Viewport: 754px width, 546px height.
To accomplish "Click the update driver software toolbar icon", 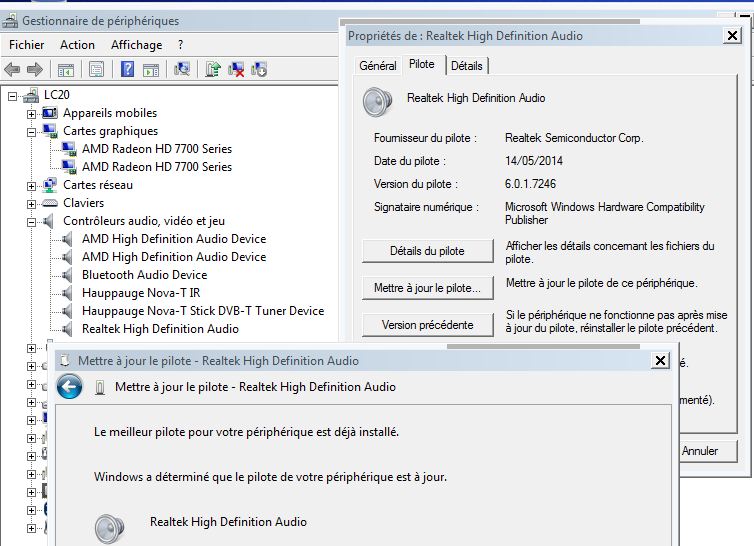I will coord(213,69).
